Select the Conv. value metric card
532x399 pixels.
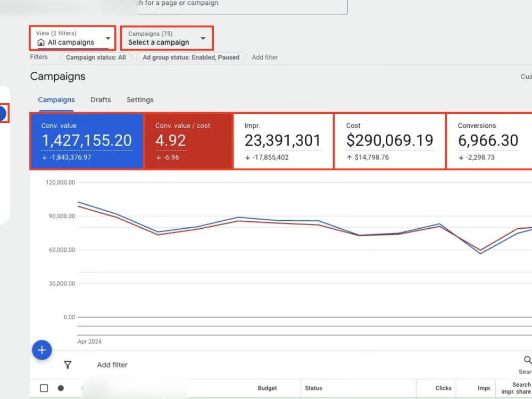tap(87, 141)
